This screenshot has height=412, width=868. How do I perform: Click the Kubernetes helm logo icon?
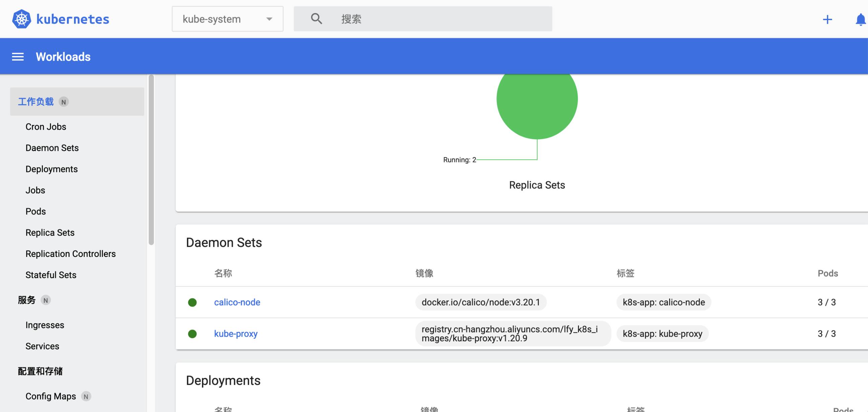21,19
